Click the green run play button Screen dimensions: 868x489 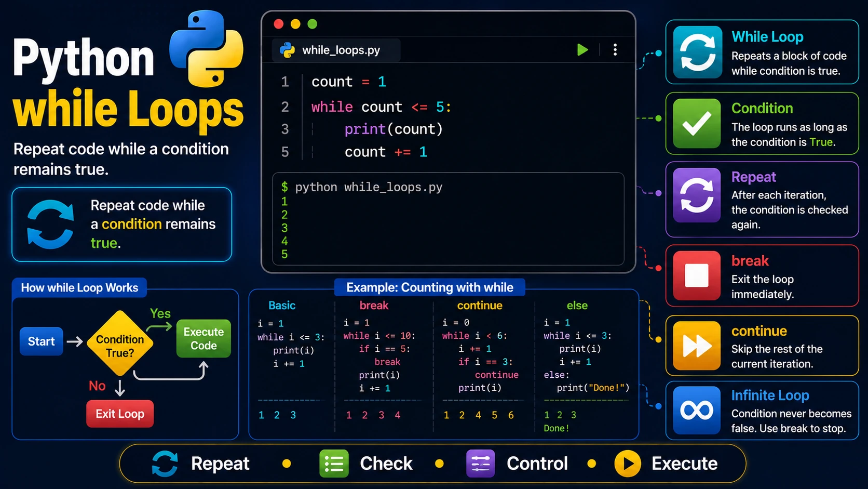[x=582, y=50]
